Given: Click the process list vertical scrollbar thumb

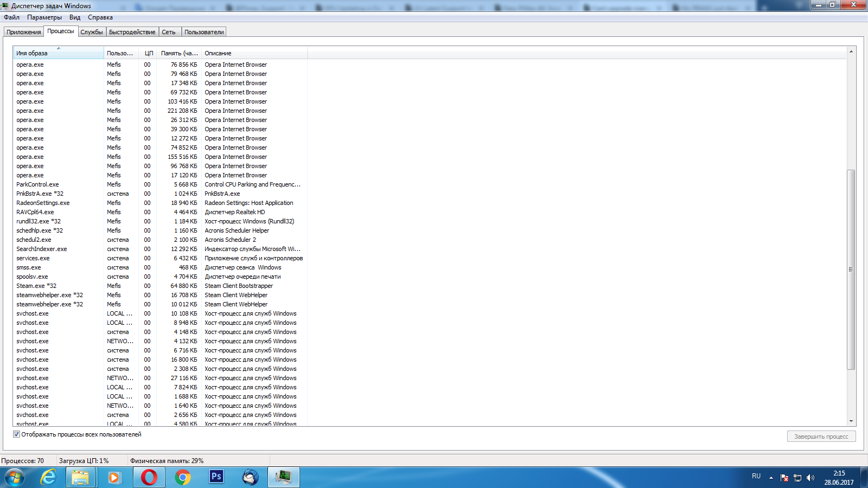Looking at the screenshot, I should point(851,269).
